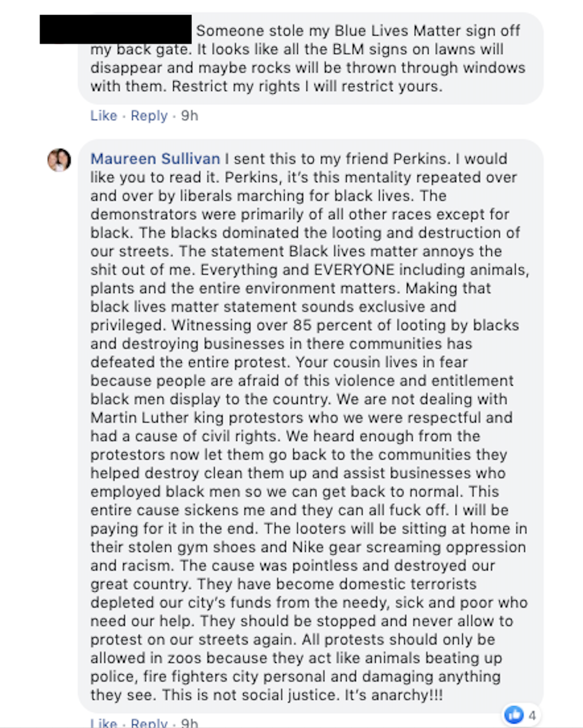Like the first comment about the stolen sign

point(103,116)
